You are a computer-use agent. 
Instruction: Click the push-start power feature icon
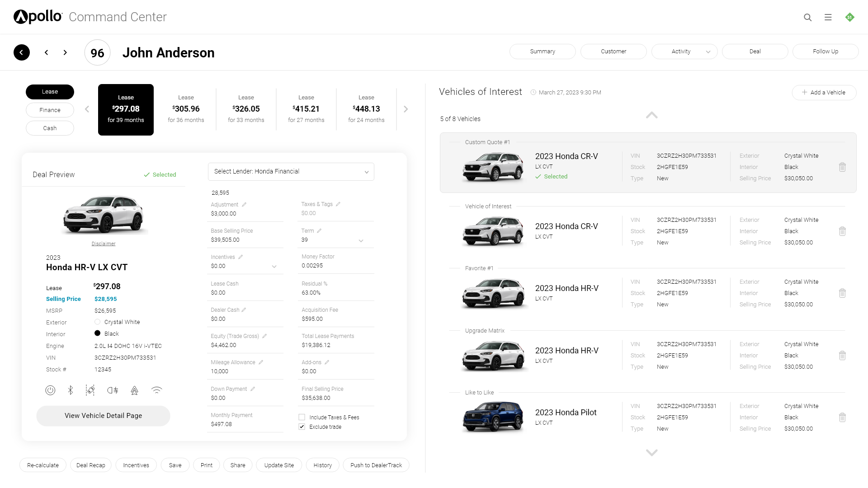[50, 390]
